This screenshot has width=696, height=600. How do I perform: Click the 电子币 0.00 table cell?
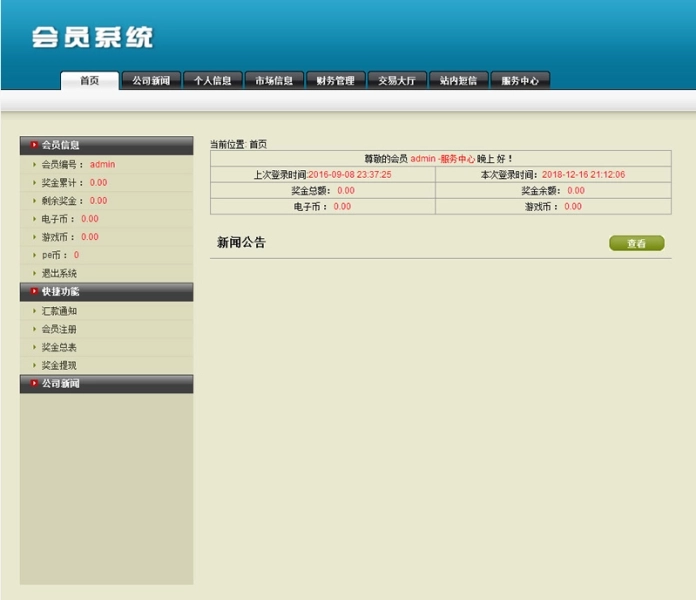[x=323, y=206]
